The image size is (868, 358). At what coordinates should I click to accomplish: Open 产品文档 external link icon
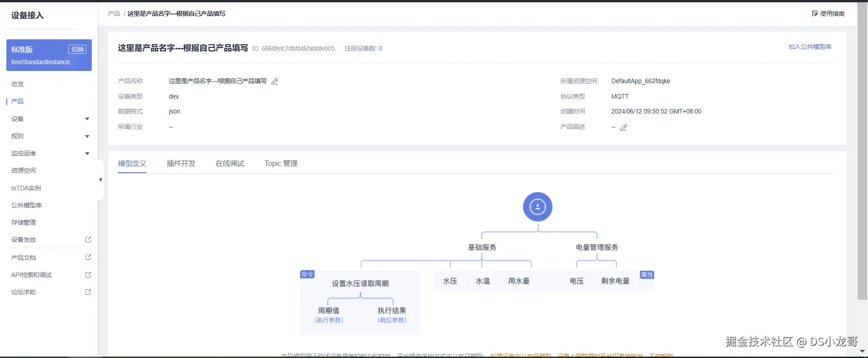point(88,257)
